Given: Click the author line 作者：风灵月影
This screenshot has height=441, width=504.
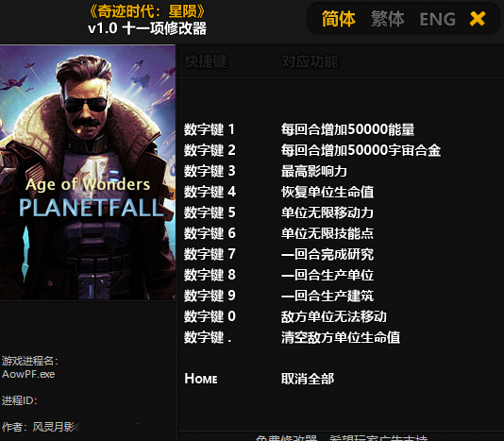Looking at the screenshot, I should click(39, 427).
